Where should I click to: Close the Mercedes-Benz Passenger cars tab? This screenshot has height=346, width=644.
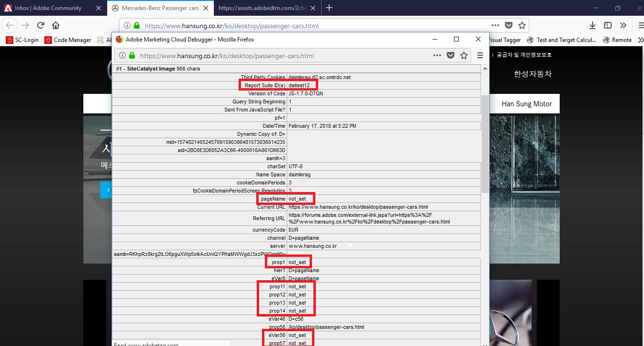pyautogui.click(x=206, y=8)
